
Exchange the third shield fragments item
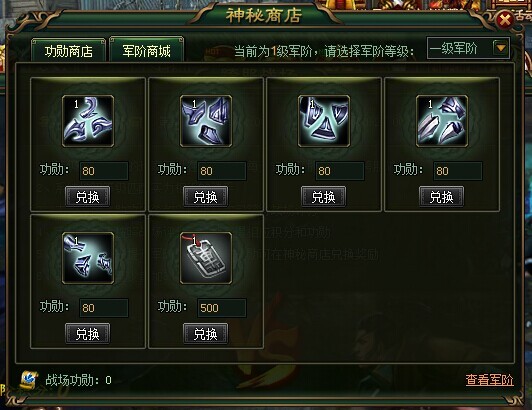click(324, 197)
